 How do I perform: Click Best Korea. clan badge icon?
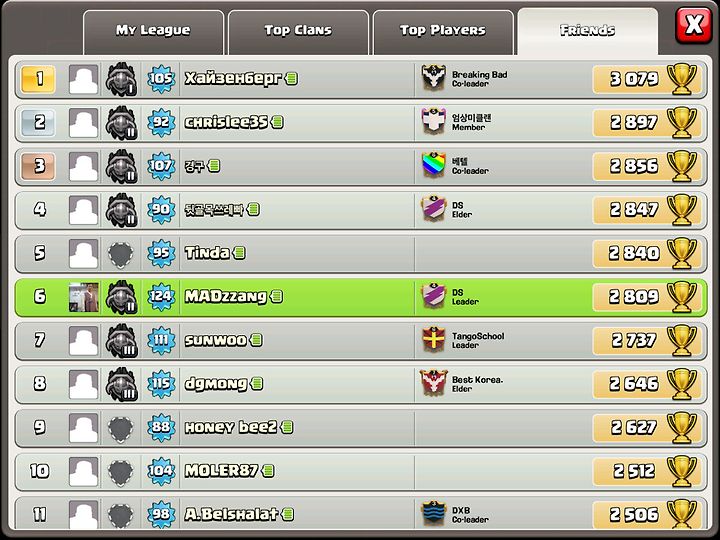tap(433, 383)
